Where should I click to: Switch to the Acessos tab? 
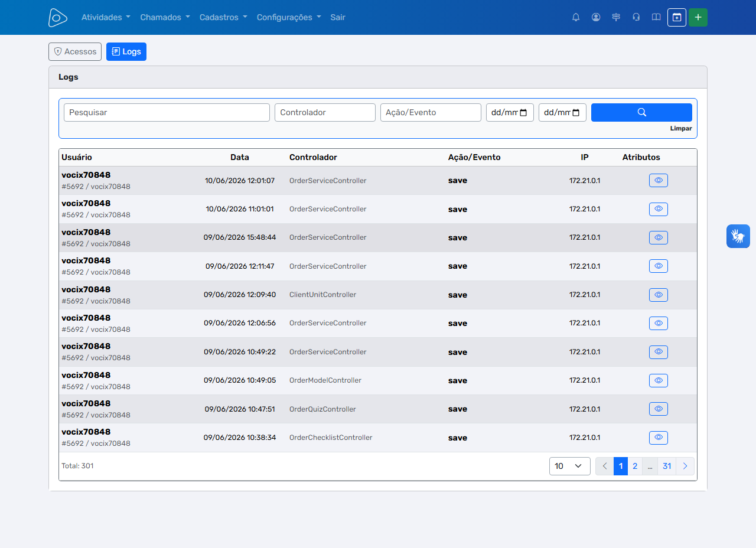[75, 51]
